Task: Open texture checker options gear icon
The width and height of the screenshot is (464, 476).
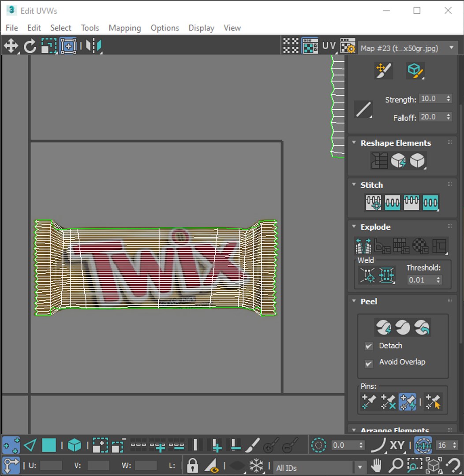Action: 348,46
